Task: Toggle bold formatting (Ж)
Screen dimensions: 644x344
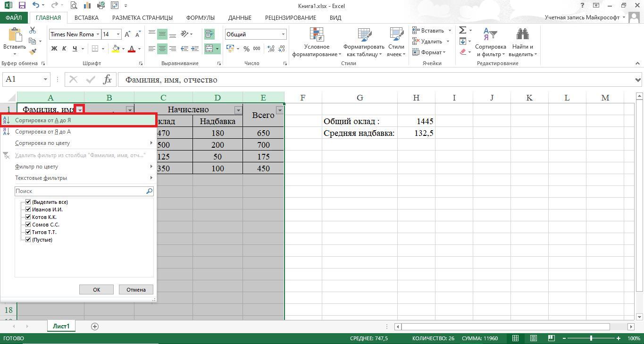Action: coord(54,49)
